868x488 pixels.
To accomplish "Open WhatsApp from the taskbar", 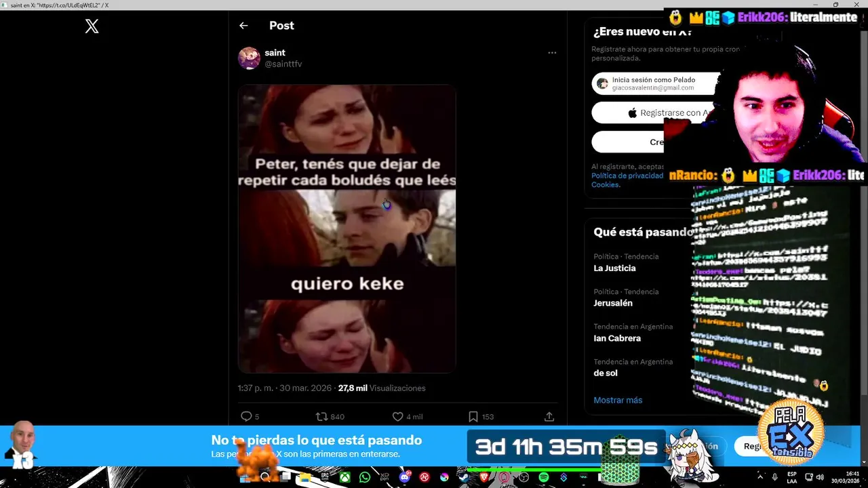I will [365, 477].
